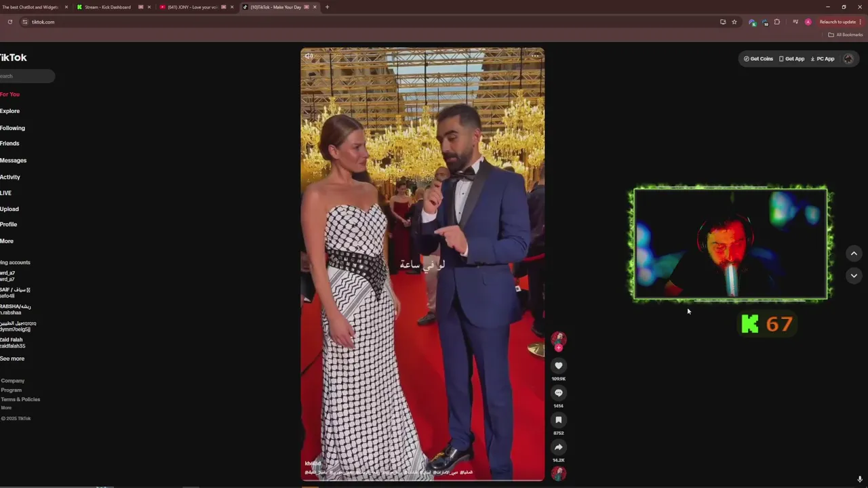Reload the page
Image resolution: width=868 pixels, height=488 pixels.
tap(10, 22)
